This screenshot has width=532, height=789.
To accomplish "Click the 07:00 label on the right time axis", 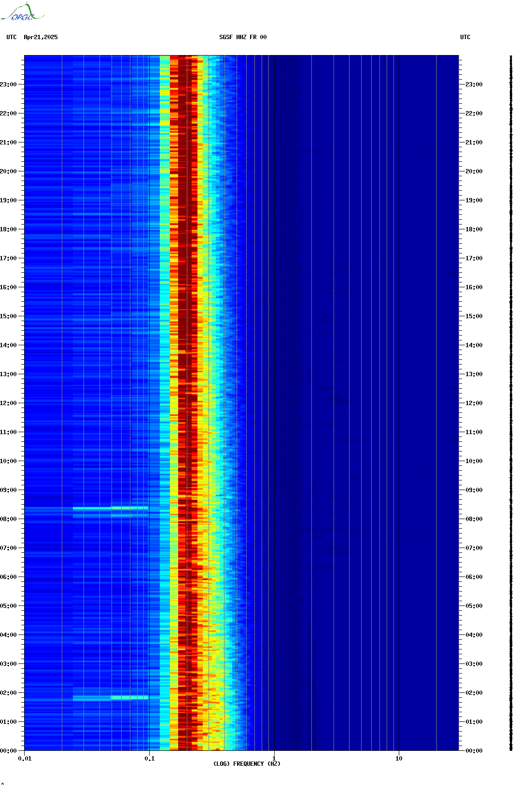I will (474, 548).
